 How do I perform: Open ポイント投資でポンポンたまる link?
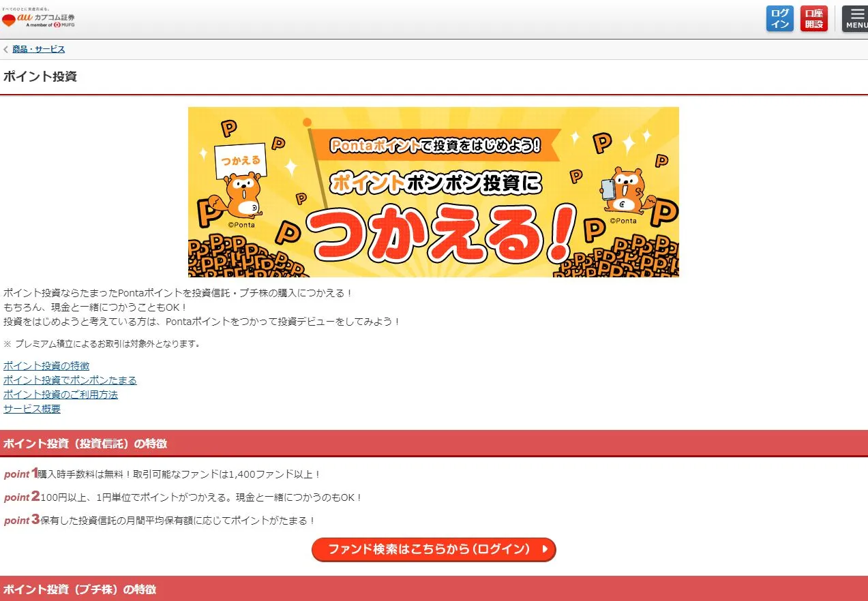click(x=70, y=380)
